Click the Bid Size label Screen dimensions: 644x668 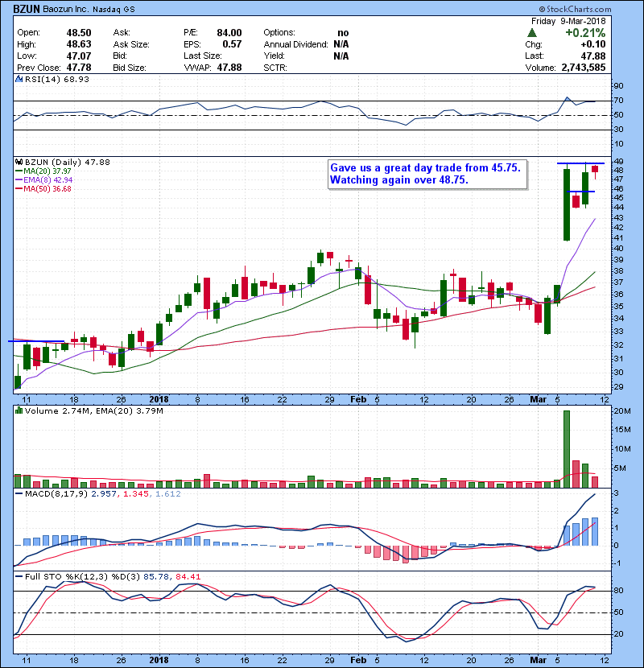[x=130, y=68]
